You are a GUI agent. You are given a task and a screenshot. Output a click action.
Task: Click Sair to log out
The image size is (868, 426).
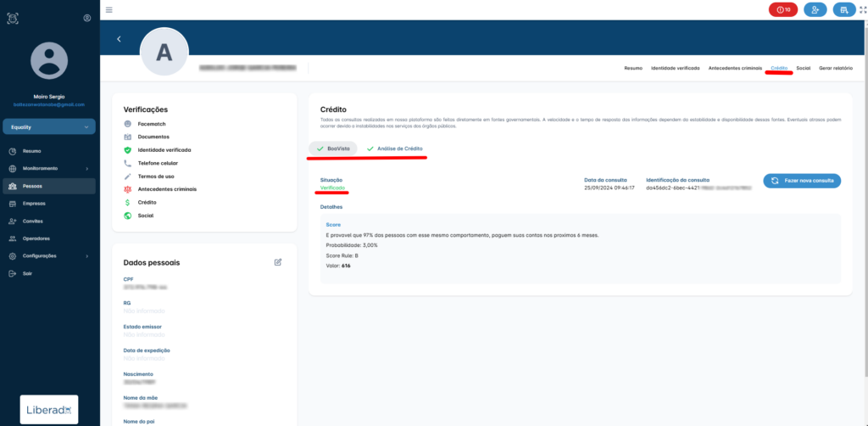(x=49, y=273)
